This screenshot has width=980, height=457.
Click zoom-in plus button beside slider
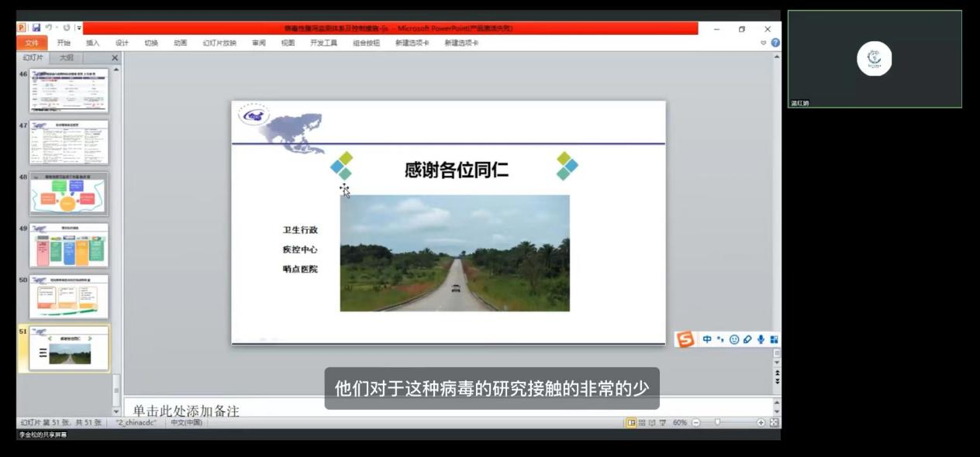pyautogui.click(x=761, y=423)
